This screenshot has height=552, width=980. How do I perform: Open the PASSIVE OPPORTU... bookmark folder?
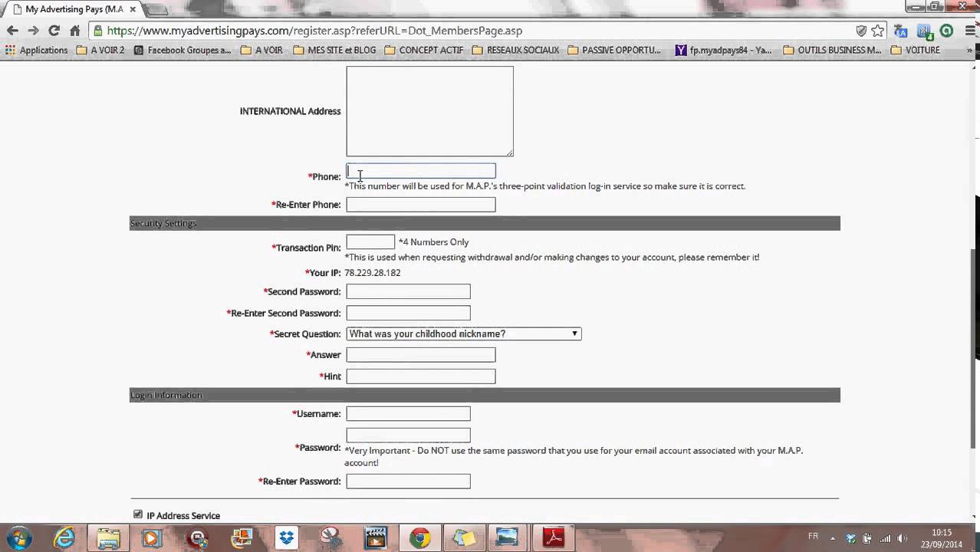(614, 50)
